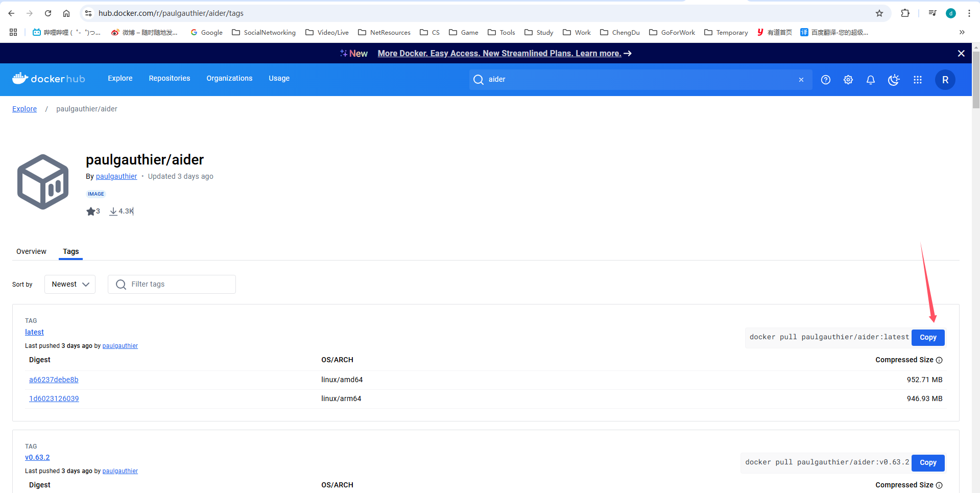Open the Chrome three-dot menu
980x493 pixels.
969,13
